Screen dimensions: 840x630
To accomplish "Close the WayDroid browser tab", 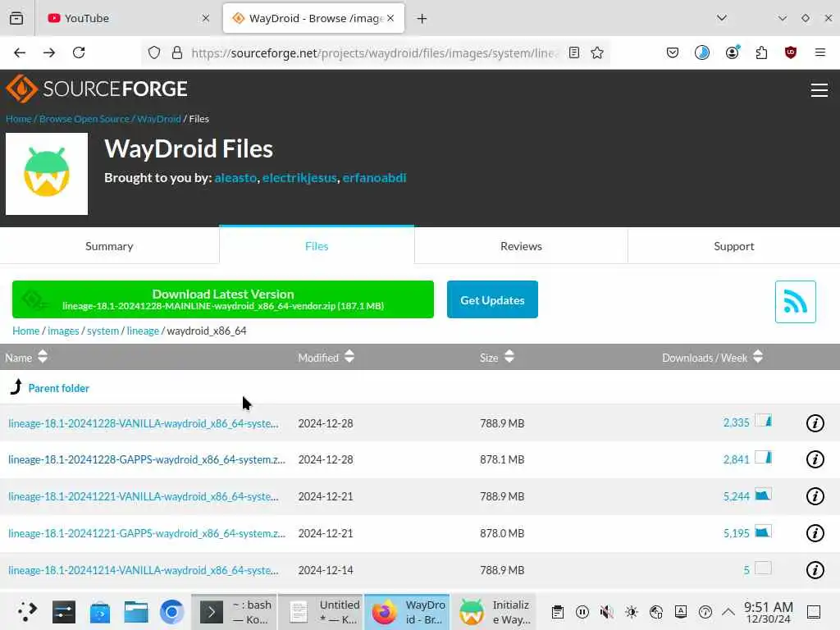I will point(390,18).
